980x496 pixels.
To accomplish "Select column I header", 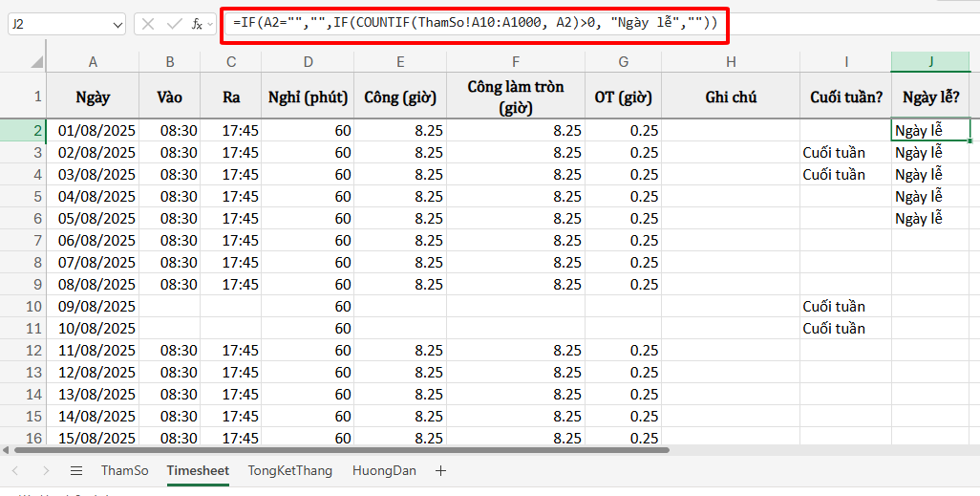I will 845,61.
